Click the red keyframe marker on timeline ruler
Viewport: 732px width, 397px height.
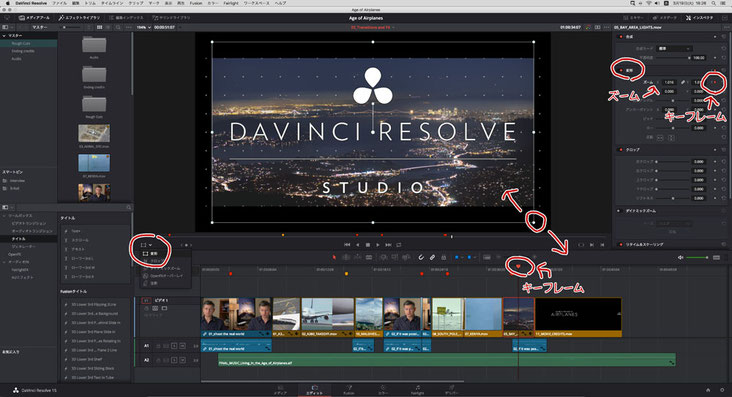point(518,266)
